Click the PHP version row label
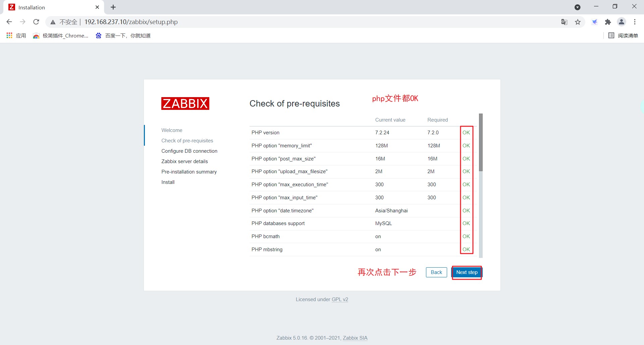Screen dimensions: 644x345 [265, 133]
